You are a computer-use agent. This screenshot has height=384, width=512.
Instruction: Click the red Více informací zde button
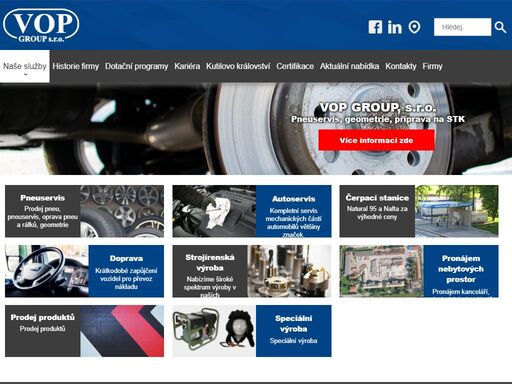click(376, 140)
